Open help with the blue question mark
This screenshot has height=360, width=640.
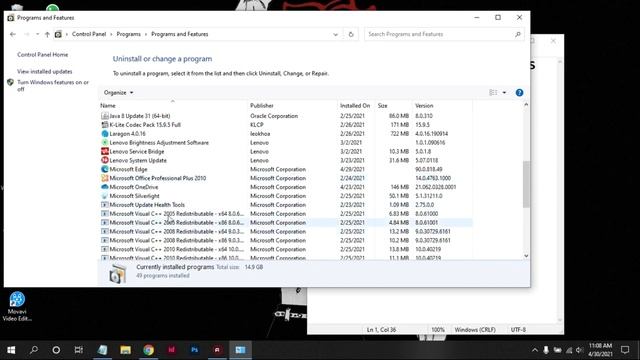pos(519,93)
